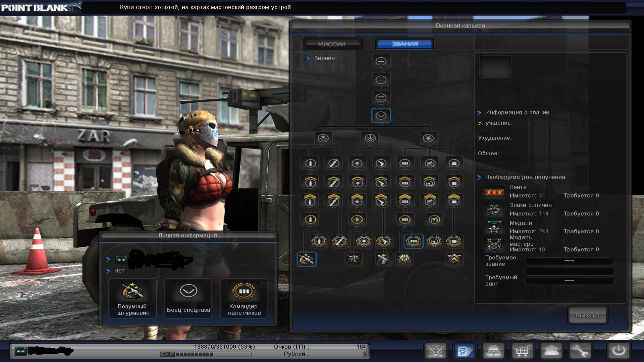This screenshot has width=644, height=362.
Task: Select the bottom-right gold chevrons title node
Action: coord(454,259)
